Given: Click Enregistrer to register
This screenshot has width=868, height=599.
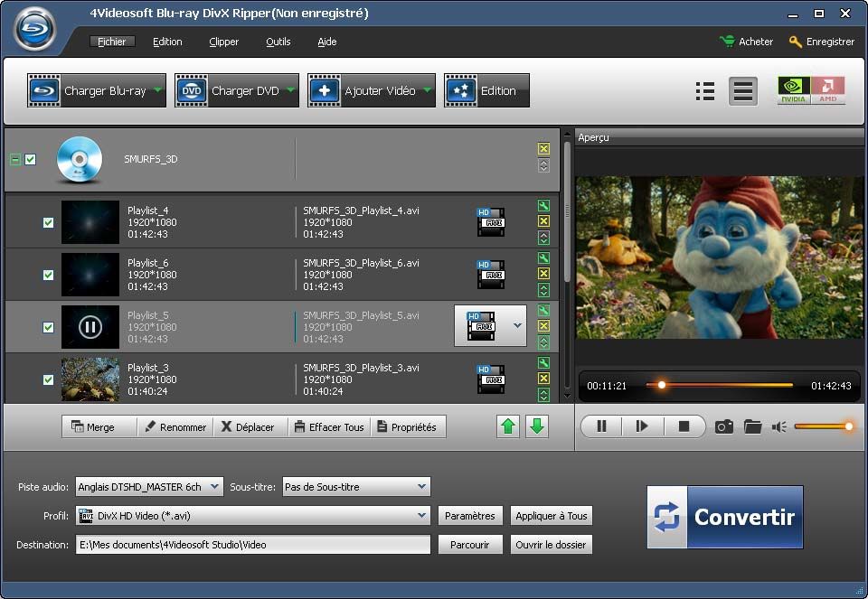Looking at the screenshot, I should click(822, 42).
